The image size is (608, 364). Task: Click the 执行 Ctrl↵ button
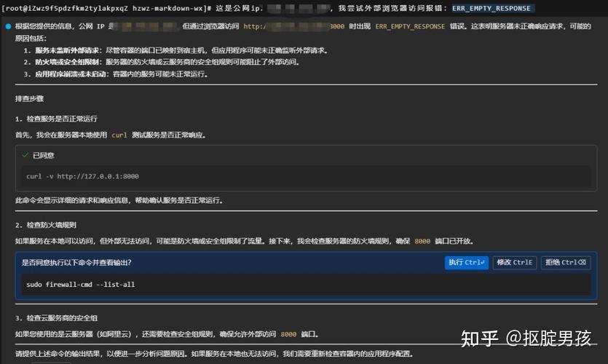point(466,263)
